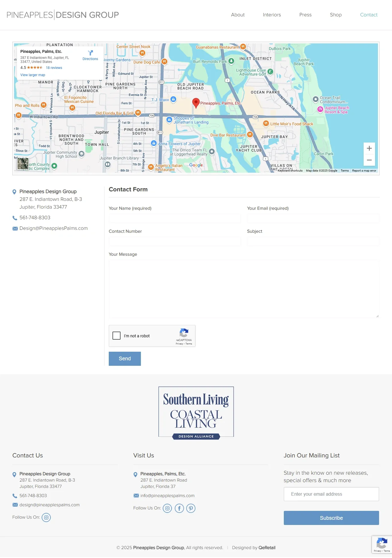Click the View larger map link
This screenshot has height=558, width=392.
click(x=33, y=75)
